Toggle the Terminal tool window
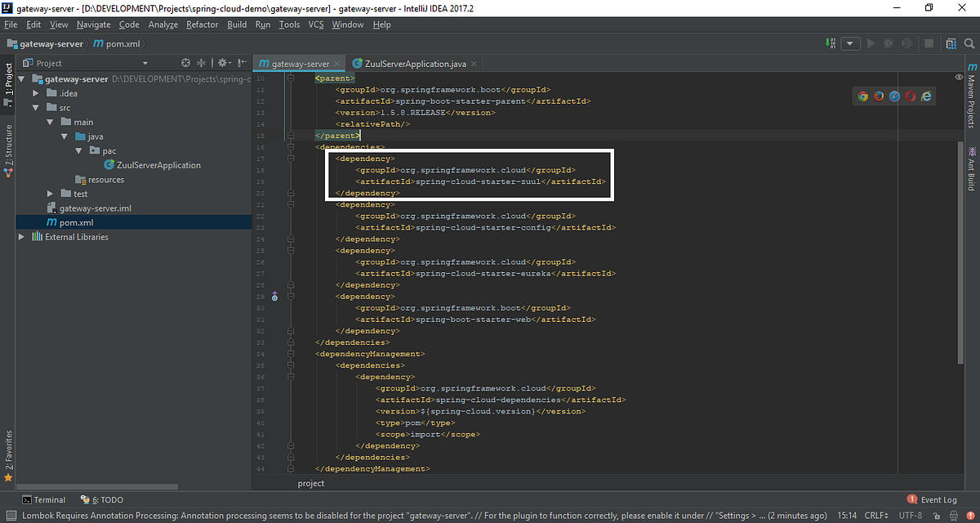 click(x=44, y=499)
